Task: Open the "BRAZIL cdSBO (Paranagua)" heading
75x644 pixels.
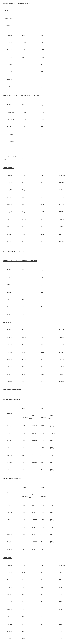Action: (x=12, y=399)
